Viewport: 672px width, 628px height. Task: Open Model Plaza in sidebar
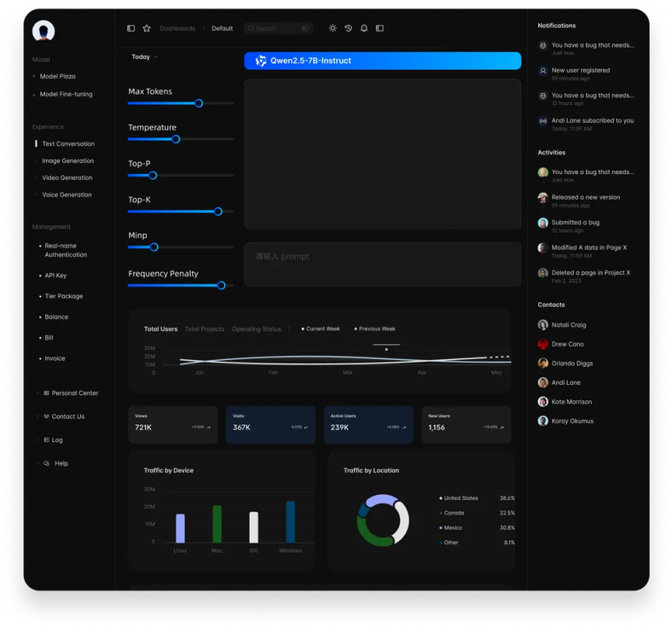click(x=58, y=76)
